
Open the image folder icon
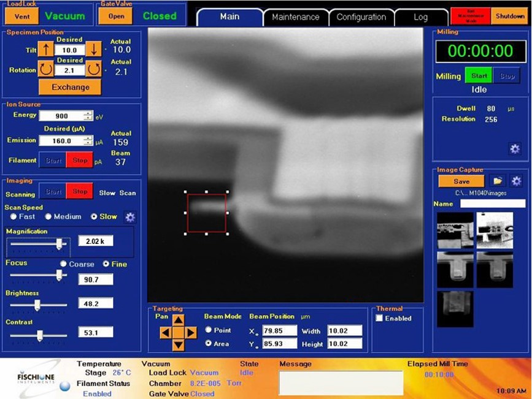(x=497, y=181)
